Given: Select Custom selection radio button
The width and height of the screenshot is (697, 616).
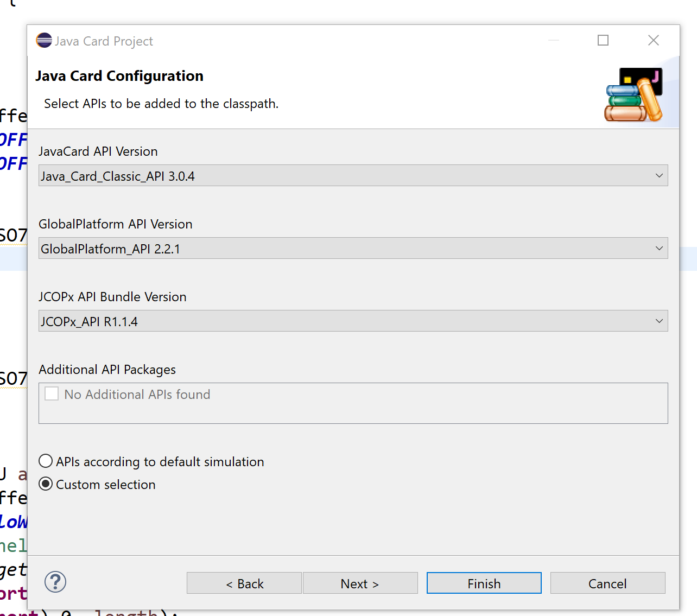Looking at the screenshot, I should point(46,484).
